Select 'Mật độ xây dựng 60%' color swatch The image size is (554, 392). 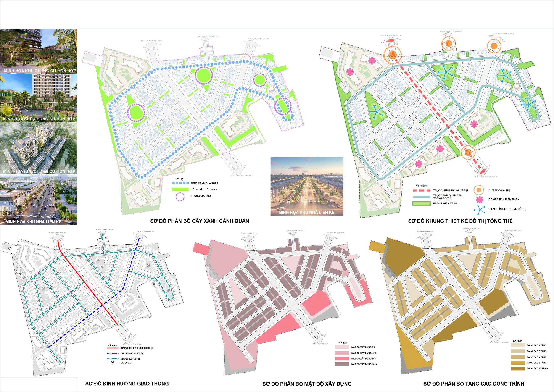click(x=342, y=358)
